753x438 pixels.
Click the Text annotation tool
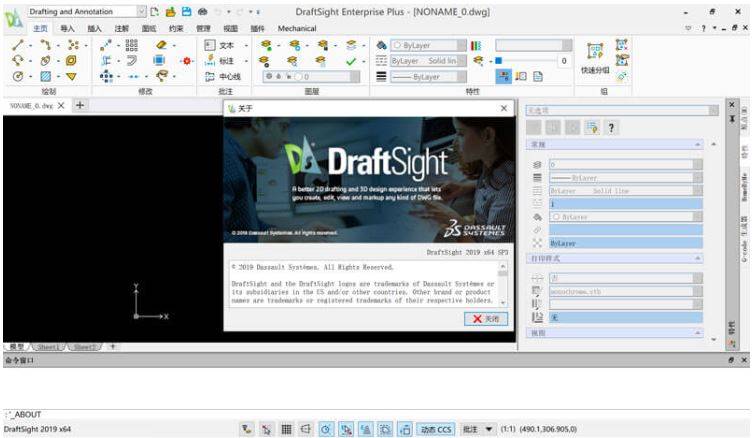(x=222, y=46)
